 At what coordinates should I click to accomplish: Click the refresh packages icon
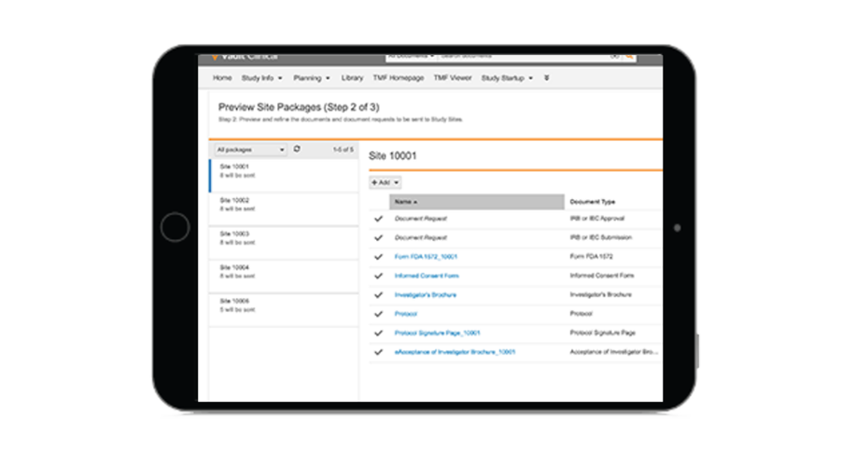[297, 149]
